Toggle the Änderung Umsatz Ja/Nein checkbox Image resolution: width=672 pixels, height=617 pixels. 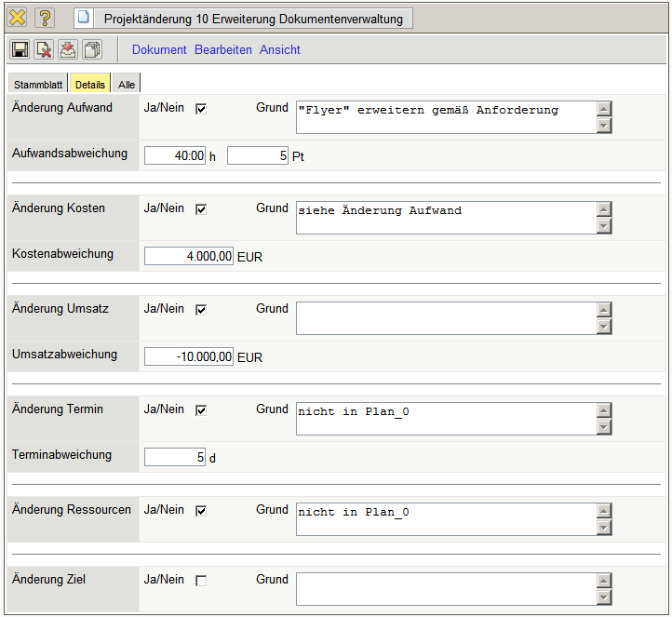(x=201, y=310)
